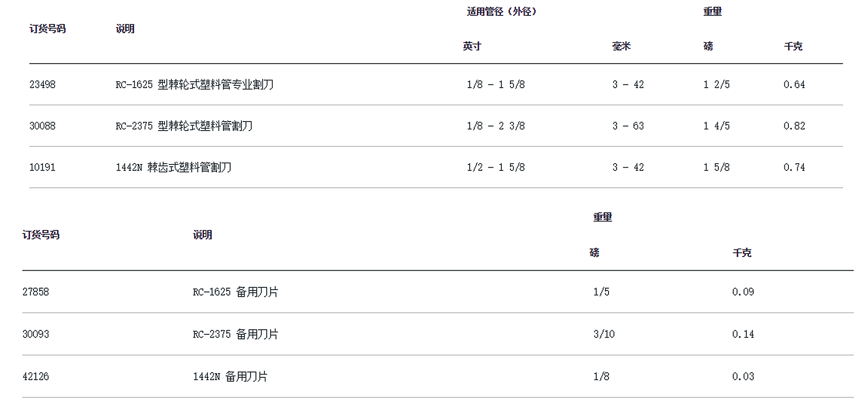Click the 1/8 - 2 3/8 inch range
868x417 pixels.
pyautogui.click(x=495, y=126)
